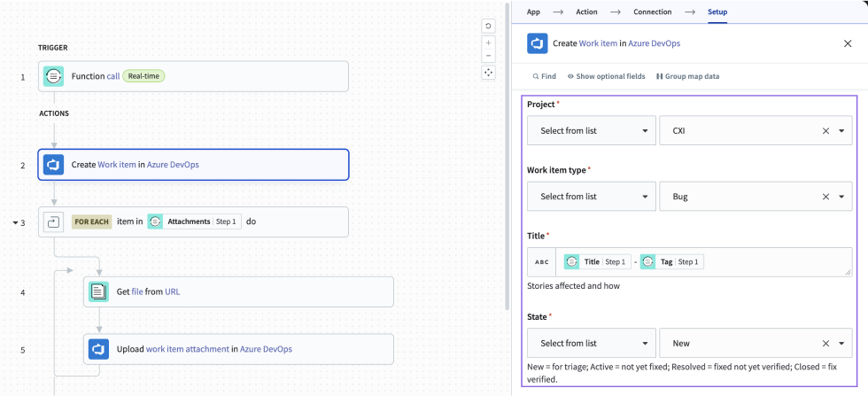The image size is (868, 396).
Task: Clear the Bug work item type
Action: [x=825, y=197]
